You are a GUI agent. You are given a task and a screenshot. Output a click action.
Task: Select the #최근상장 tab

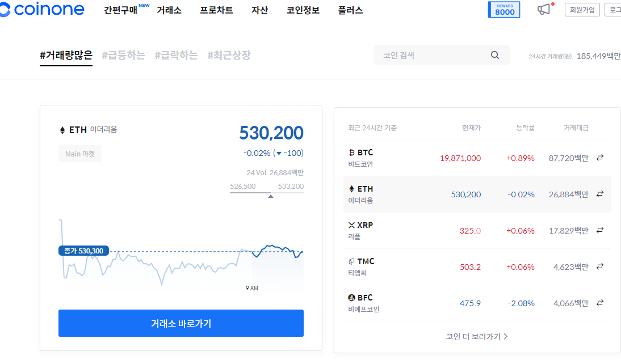(x=229, y=55)
